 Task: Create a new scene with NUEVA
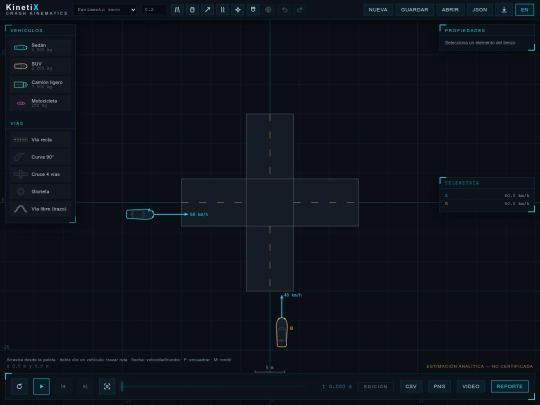(378, 10)
